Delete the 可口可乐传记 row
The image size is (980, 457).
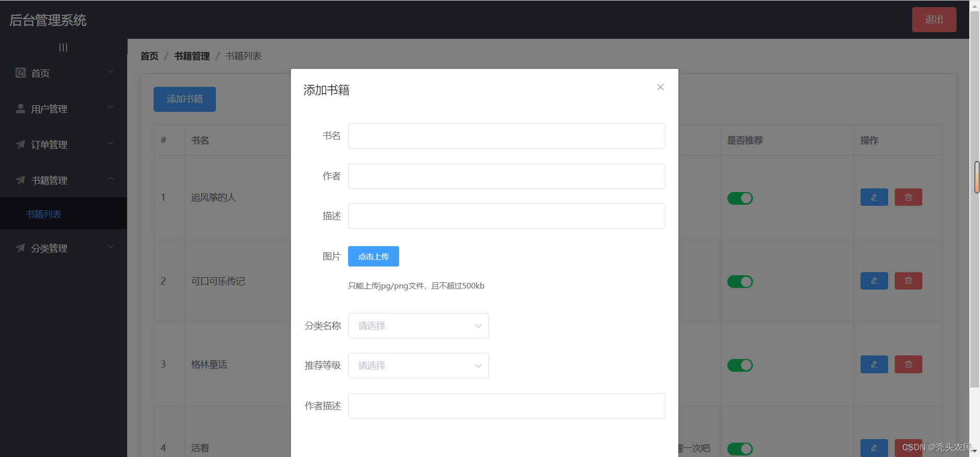[909, 281]
